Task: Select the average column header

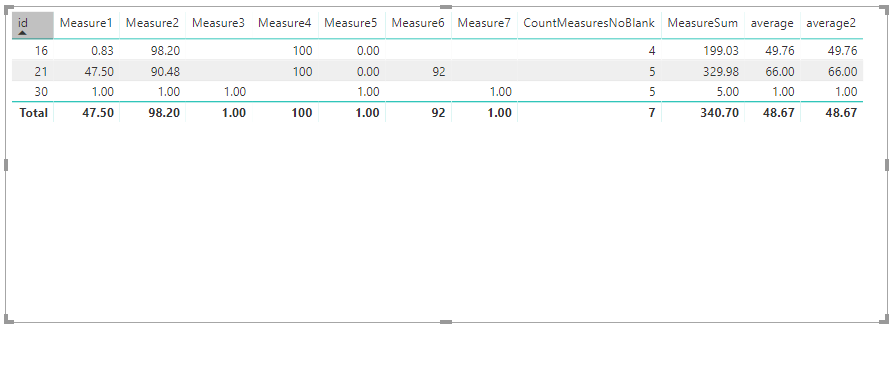Action: click(x=772, y=23)
